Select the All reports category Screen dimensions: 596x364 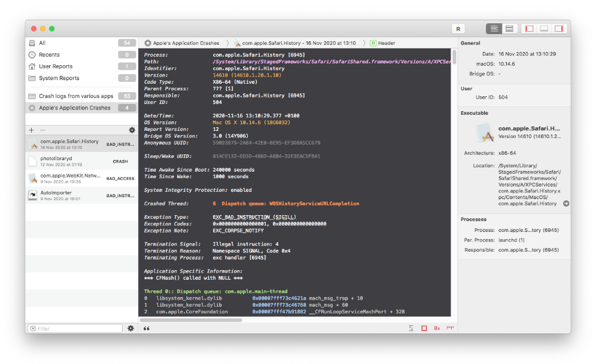coord(82,43)
